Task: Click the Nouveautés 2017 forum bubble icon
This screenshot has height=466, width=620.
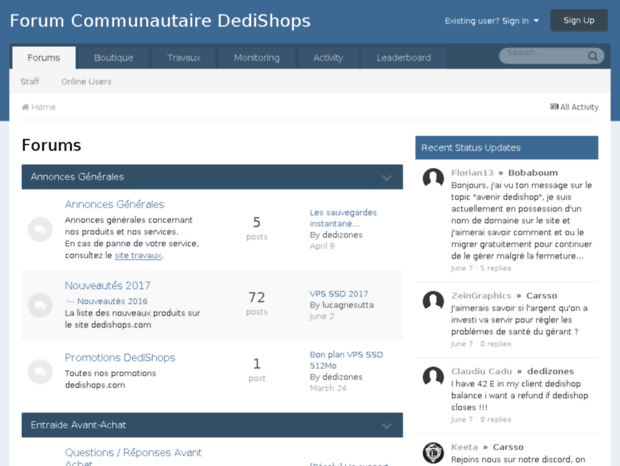Action: [x=40, y=305]
